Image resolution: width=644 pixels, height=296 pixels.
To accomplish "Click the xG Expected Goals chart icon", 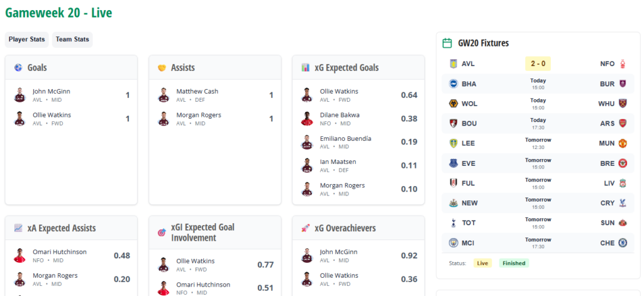I will [305, 67].
